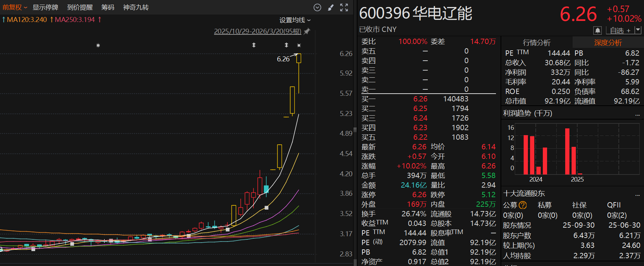Image resolution: width=644 pixels, height=266 pixels.
Task: Toggle the 筹码 chip distribution view
Action: tap(108, 7)
